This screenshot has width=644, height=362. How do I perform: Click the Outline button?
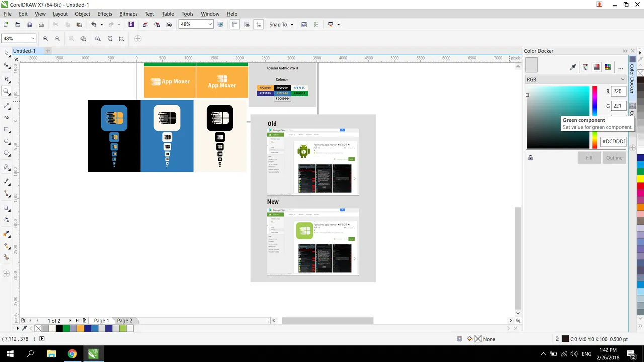click(x=614, y=158)
